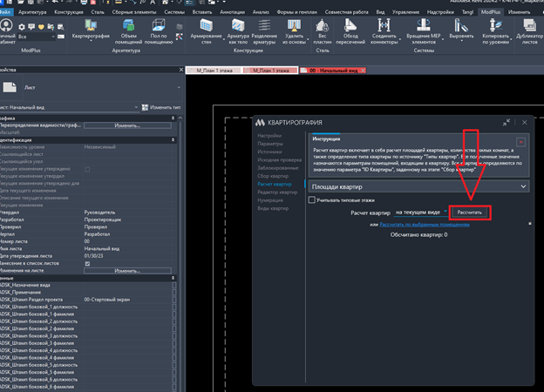The image size is (544, 392).
Task: Close the 00 - Начальный вид view tab
Action: coord(363,71)
